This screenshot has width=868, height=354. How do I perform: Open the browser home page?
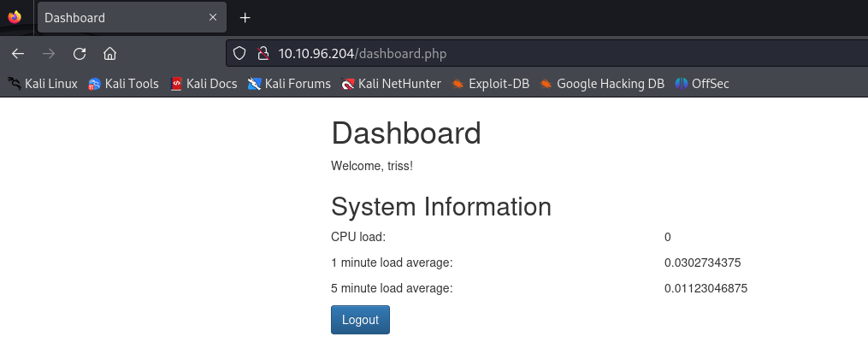(x=109, y=54)
